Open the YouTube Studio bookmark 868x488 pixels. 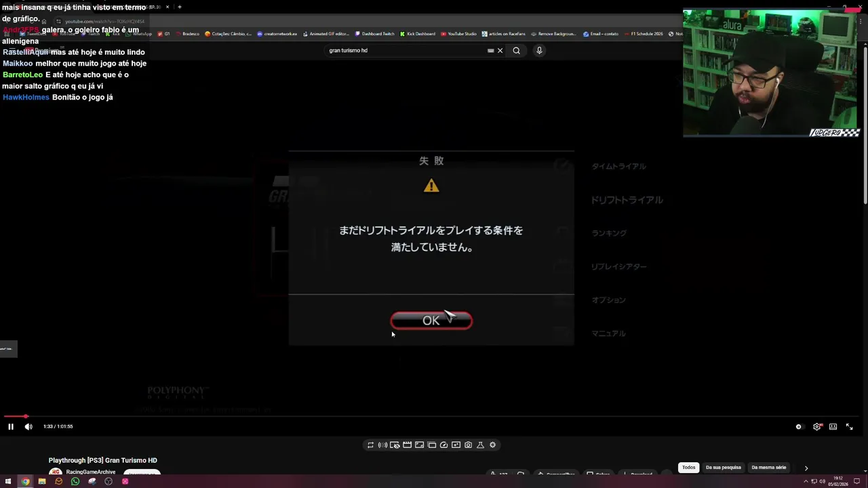(458, 34)
